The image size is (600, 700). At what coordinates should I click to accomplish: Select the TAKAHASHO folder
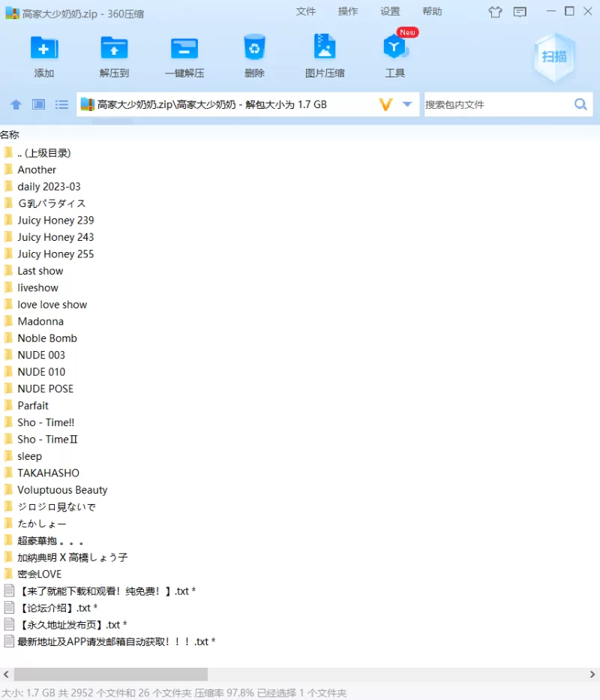(48, 473)
